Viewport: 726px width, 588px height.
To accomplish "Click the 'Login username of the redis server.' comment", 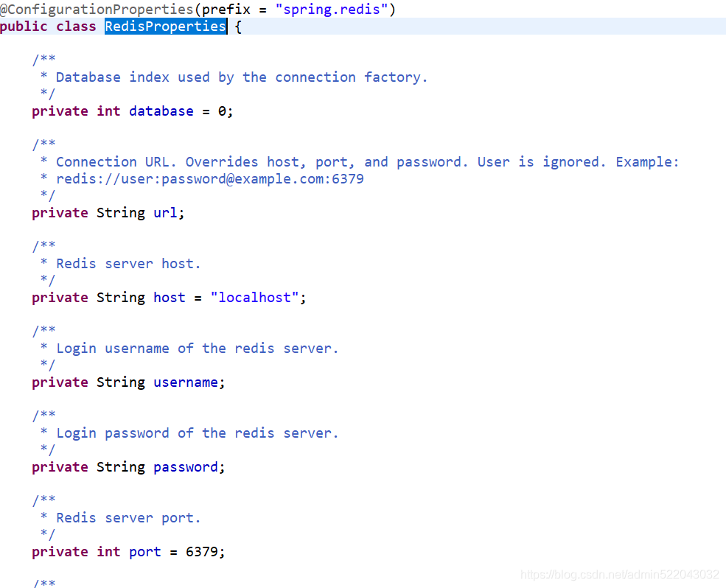I will [x=198, y=349].
